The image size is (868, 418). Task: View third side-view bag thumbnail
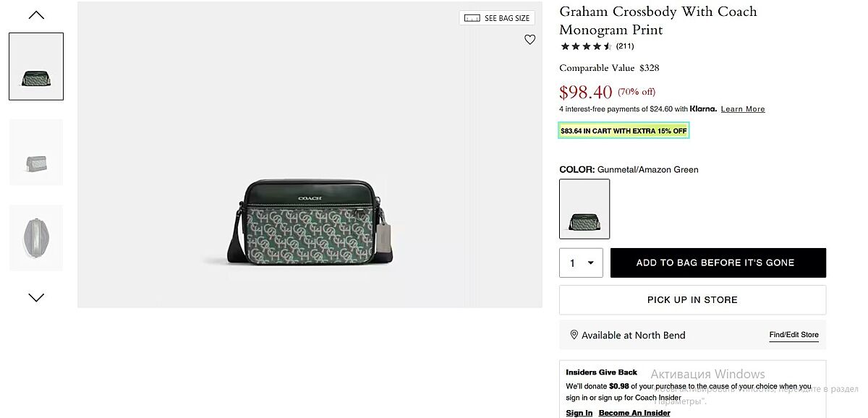pyautogui.click(x=36, y=238)
